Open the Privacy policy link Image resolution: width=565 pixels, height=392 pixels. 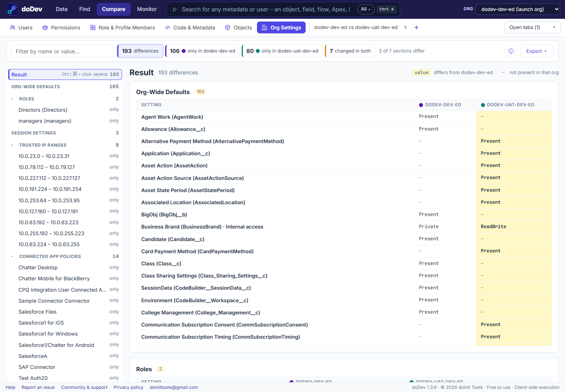coord(129,387)
